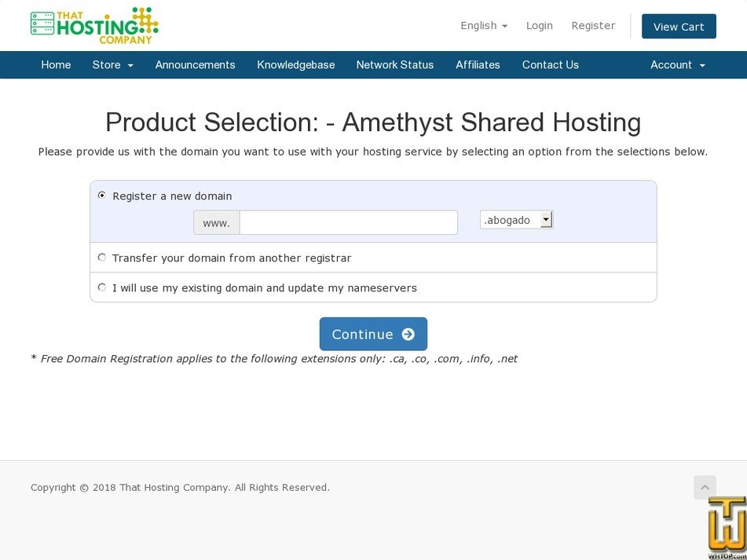Go to Network Status page
Viewport: 747px width, 560px height.
395,65
